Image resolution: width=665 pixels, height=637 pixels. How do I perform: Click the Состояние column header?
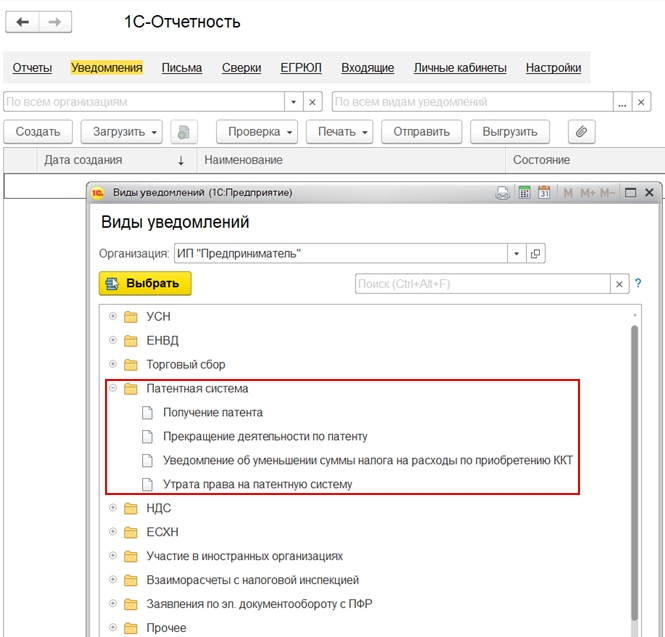(x=585, y=160)
